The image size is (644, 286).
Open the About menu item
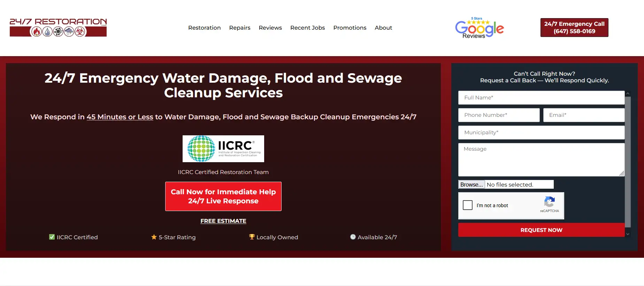click(383, 28)
